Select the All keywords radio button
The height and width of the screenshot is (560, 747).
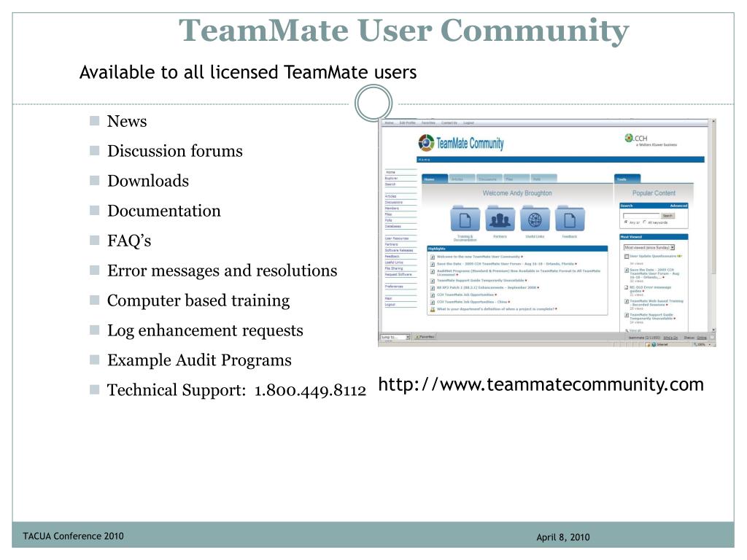coord(645,222)
